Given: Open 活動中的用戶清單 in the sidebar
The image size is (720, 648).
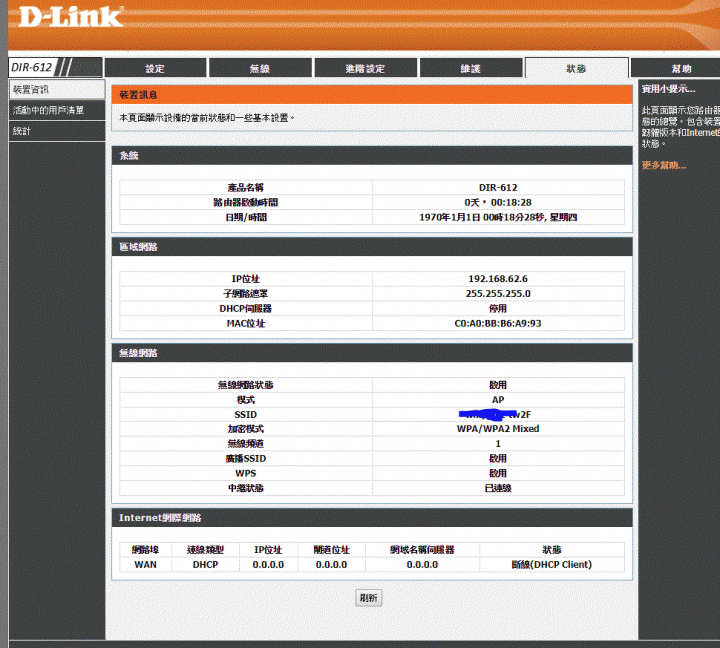Looking at the screenshot, I should coord(57,110).
